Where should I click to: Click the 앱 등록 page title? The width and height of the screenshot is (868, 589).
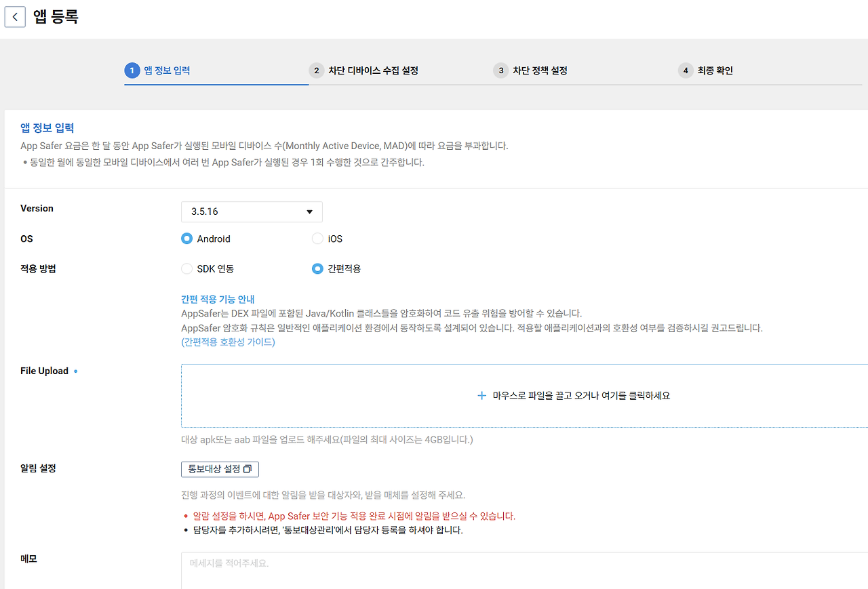tap(56, 17)
